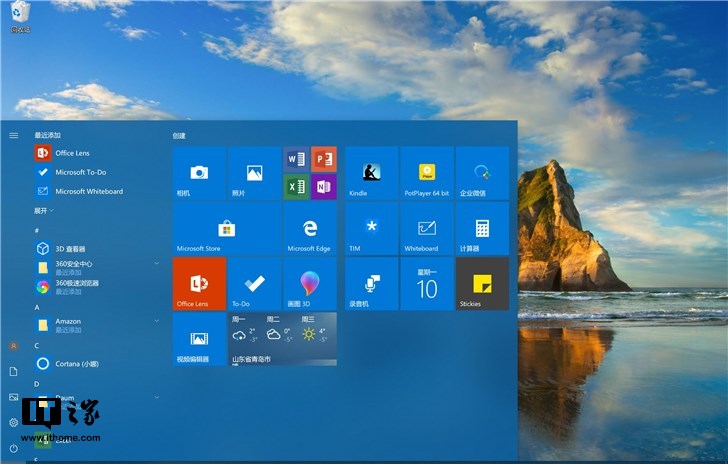
Task: Open the TIM tile
Action: [371, 229]
